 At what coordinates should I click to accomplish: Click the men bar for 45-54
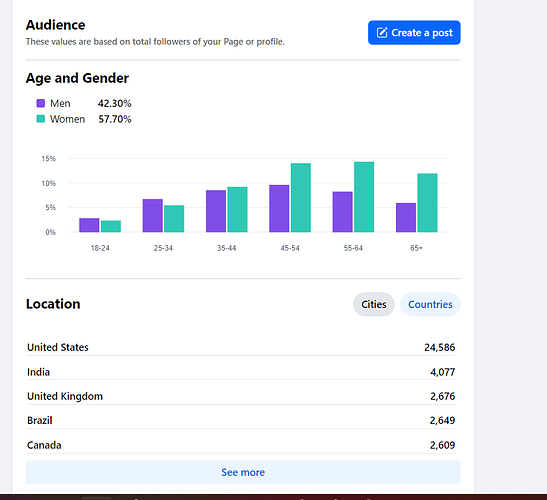click(279, 208)
